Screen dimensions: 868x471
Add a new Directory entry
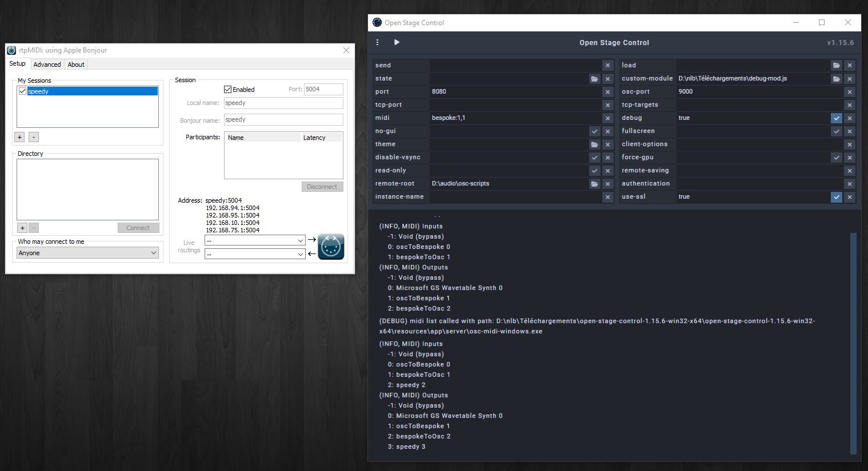22,228
